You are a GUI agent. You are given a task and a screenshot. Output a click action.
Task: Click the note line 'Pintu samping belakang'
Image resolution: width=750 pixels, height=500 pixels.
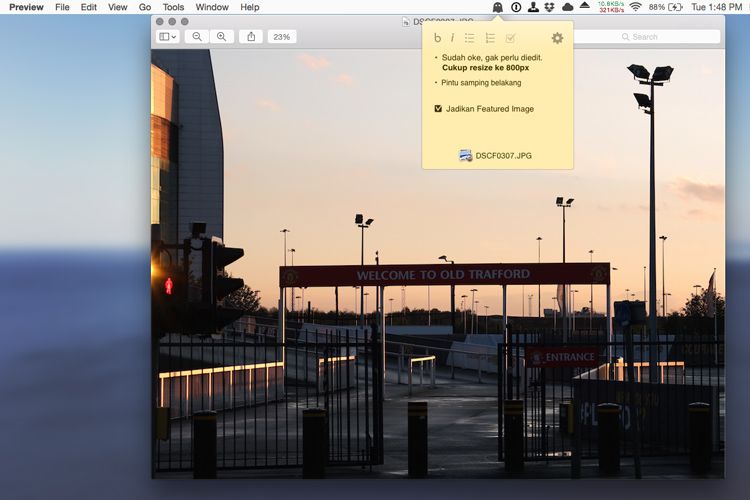pos(481,82)
